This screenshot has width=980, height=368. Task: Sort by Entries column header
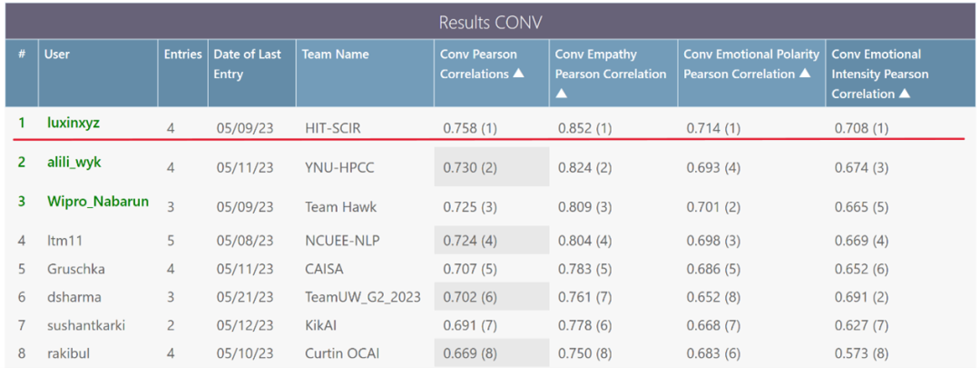point(182,55)
